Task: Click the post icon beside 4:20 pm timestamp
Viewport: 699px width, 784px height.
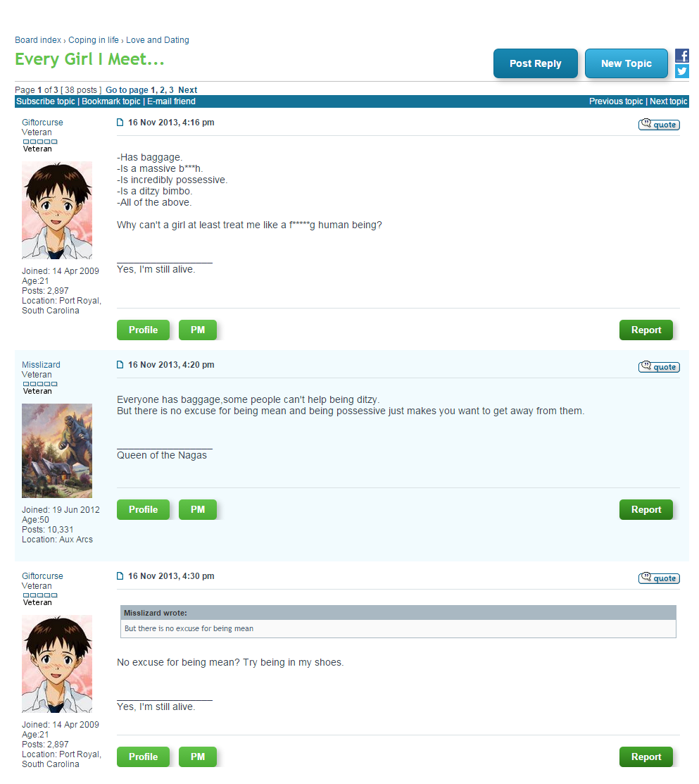Action: [x=120, y=365]
